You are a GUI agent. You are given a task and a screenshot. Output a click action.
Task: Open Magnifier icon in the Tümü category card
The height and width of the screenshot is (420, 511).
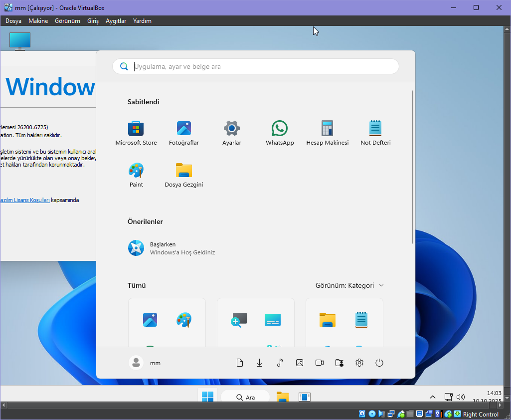tap(239, 320)
